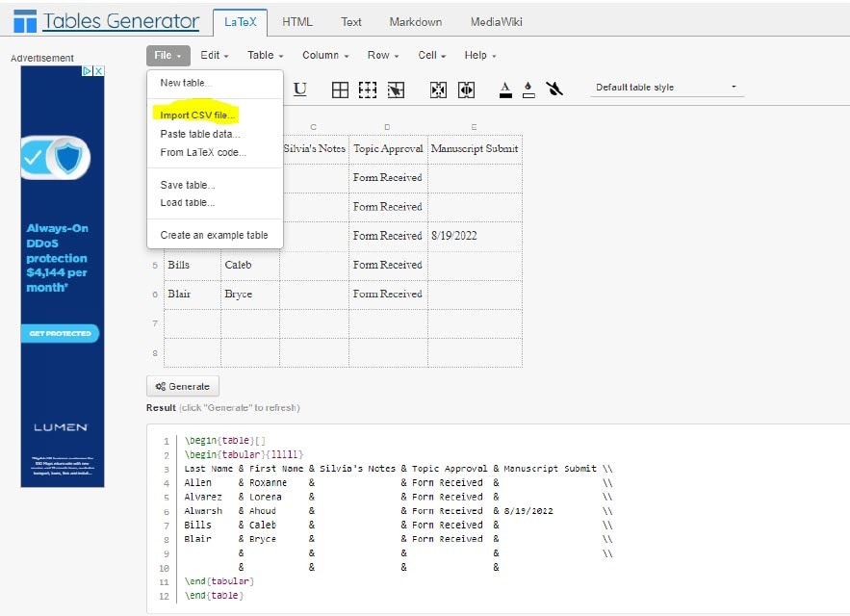The width and height of the screenshot is (850, 616).
Task: Select the Underline formatting icon
Action: point(299,90)
